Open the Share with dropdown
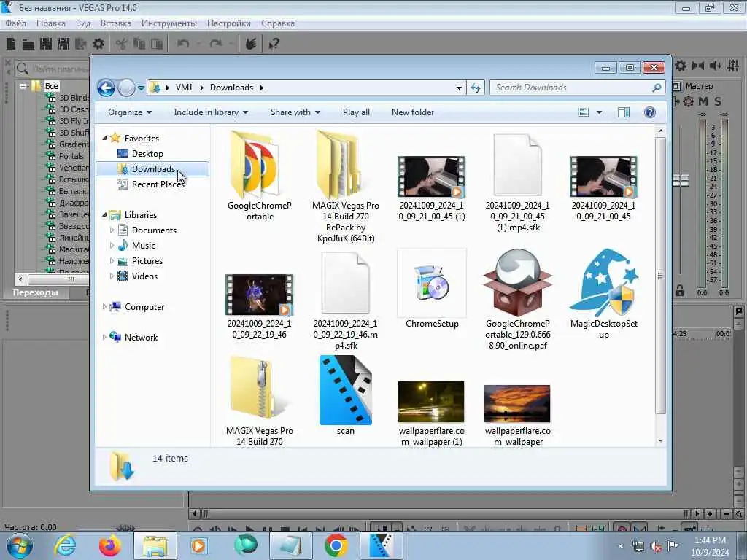 (295, 112)
